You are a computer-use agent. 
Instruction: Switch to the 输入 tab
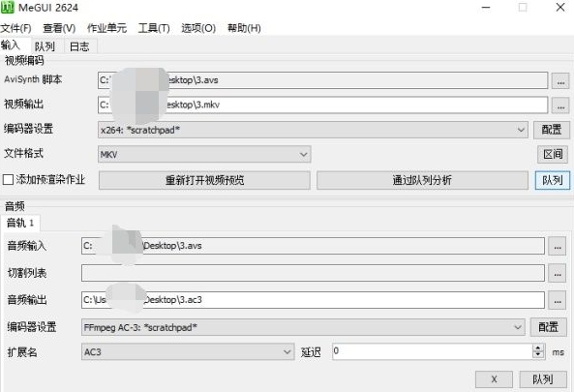15,45
